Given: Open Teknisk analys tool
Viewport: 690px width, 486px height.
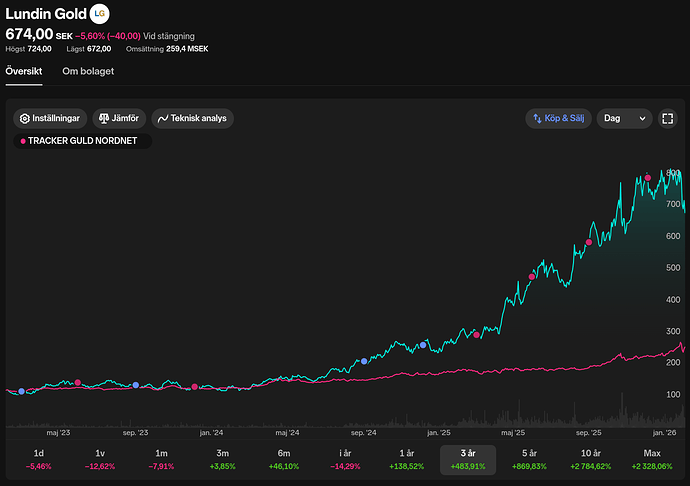Looking at the screenshot, I should (192, 118).
